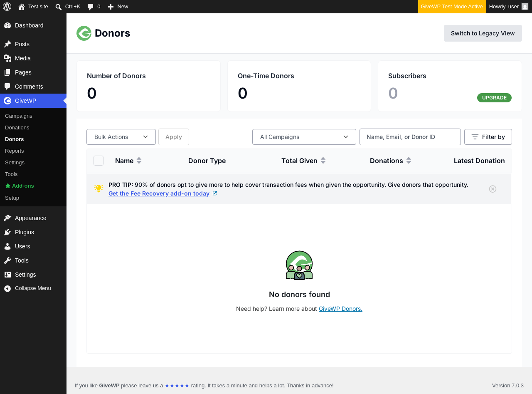The height and width of the screenshot is (394, 532).
Task: Focus the Name, Email, or Donor ID field
Action: (410, 137)
